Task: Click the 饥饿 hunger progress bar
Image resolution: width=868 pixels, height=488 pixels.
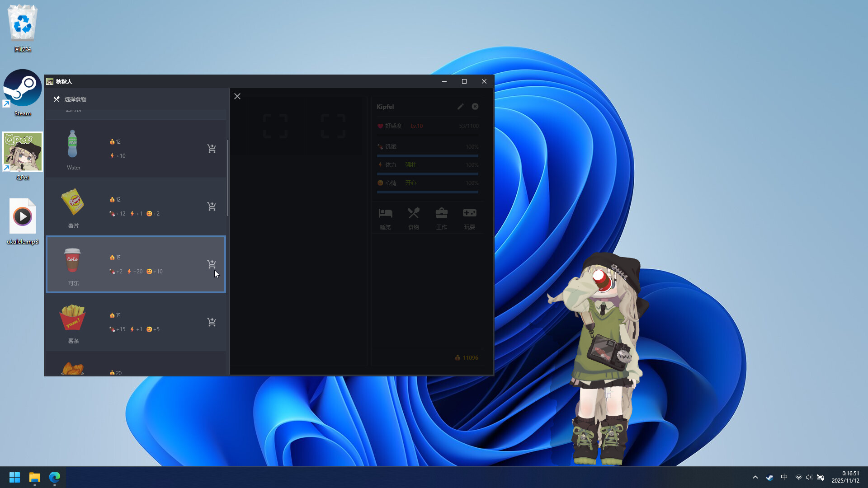Action: (x=427, y=155)
